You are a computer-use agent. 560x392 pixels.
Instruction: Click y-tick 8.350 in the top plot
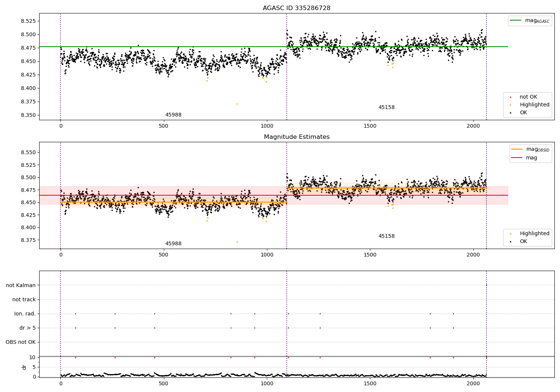28,115
